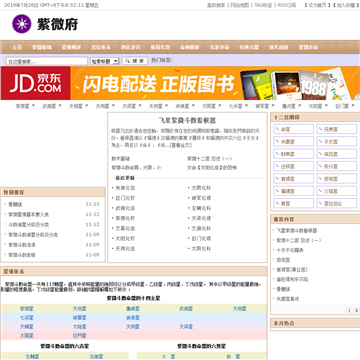
Task: Click the magnifier search button
Action: click(x=135, y=61)
